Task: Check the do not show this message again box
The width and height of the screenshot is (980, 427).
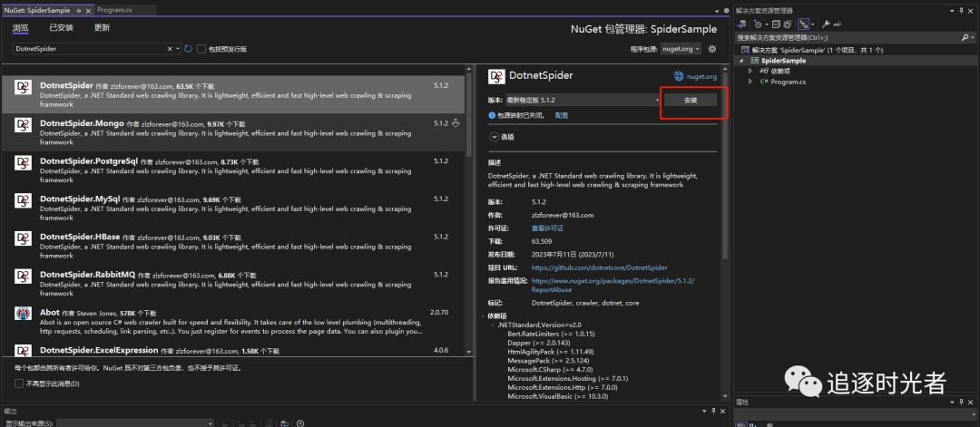Action: coord(18,383)
